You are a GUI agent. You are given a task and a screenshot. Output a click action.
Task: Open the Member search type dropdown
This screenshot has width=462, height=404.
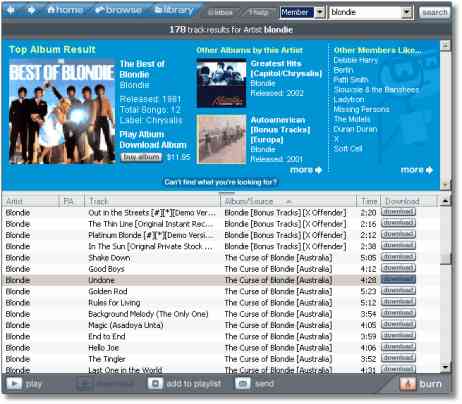pyautogui.click(x=320, y=12)
